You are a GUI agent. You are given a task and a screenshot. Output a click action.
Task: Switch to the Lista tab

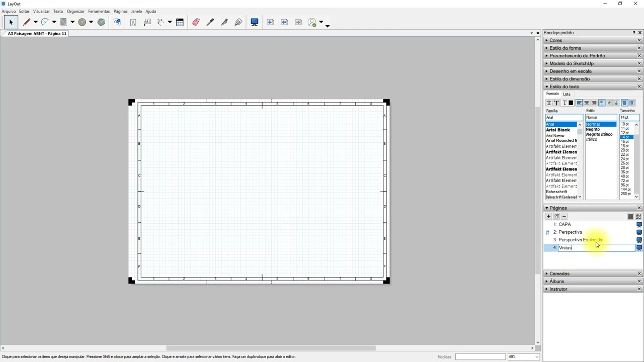567,94
